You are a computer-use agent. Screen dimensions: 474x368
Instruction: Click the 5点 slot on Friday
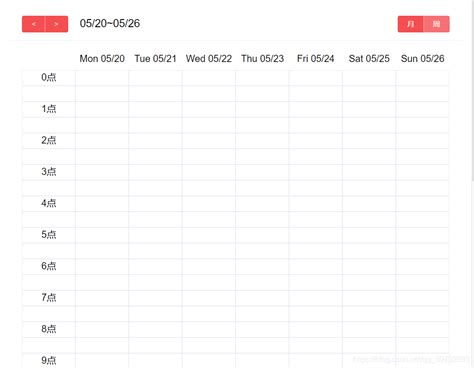click(315, 235)
